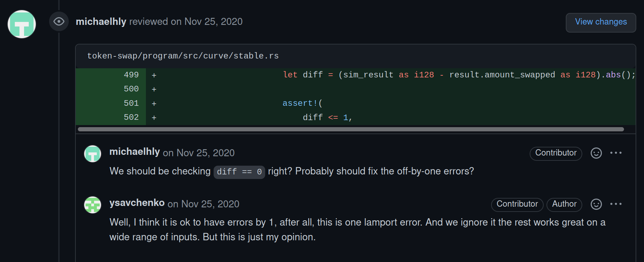The width and height of the screenshot is (644, 262).
Task: Select line number 499 in the diff
Action: tap(131, 75)
